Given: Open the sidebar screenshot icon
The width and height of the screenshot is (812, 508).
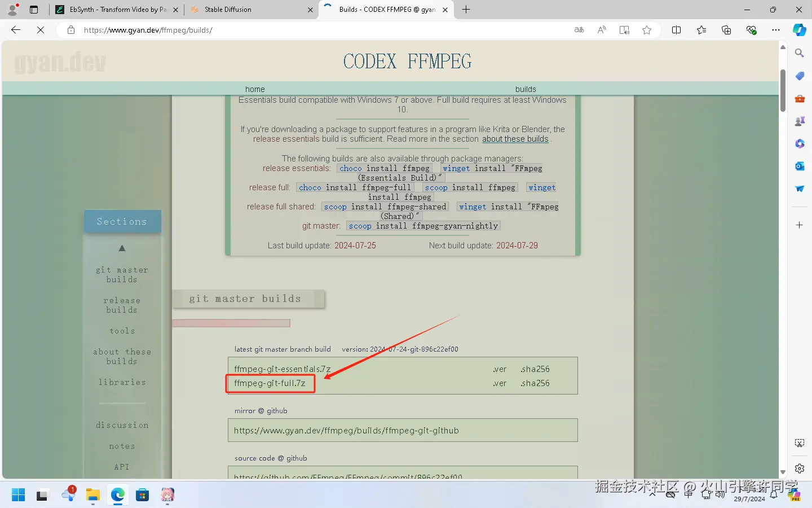Looking at the screenshot, I should pyautogui.click(x=800, y=443).
